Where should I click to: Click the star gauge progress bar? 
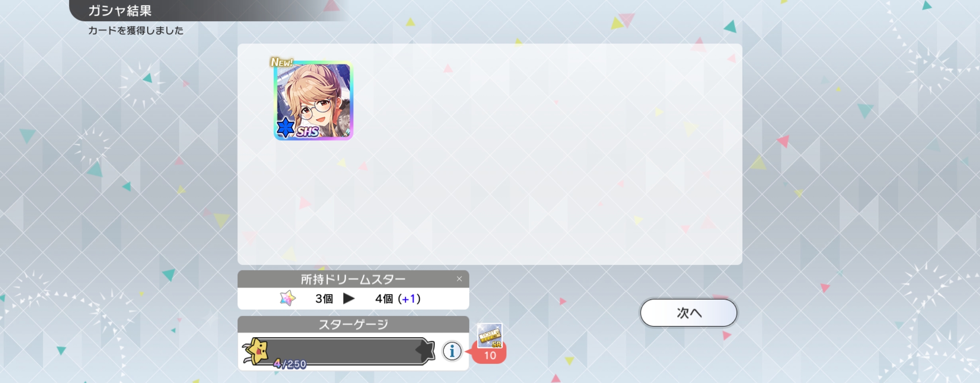(343, 351)
